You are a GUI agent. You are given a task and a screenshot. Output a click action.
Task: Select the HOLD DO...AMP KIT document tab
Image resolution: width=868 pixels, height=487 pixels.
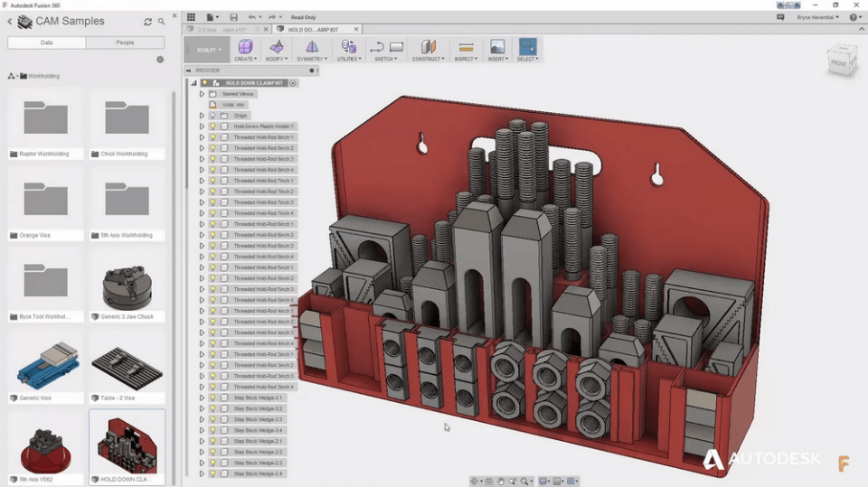(x=313, y=30)
